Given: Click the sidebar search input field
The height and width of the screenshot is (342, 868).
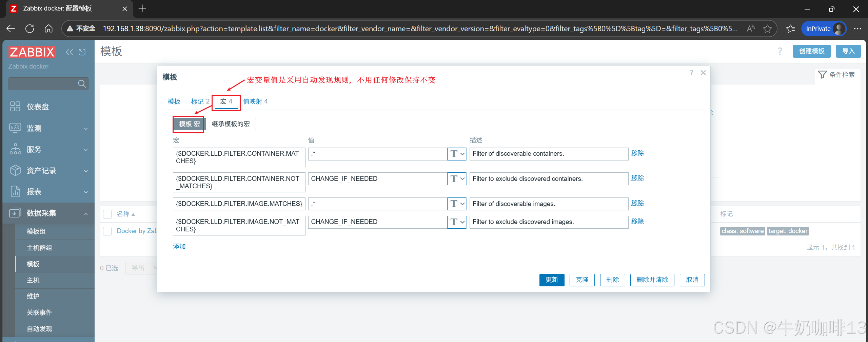Looking at the screenshot, I should [x=48, y=83].
